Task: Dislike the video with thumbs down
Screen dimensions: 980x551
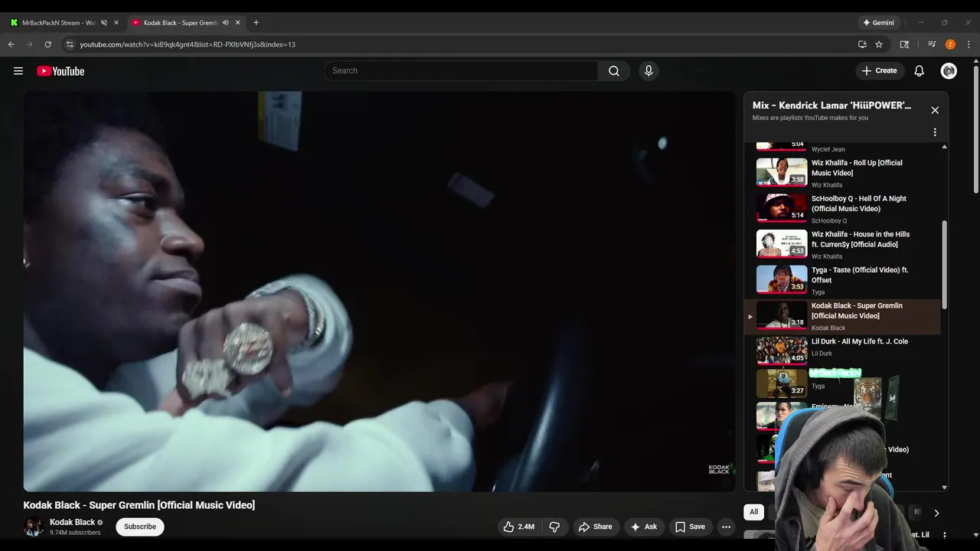Action: tap(554, 527)
